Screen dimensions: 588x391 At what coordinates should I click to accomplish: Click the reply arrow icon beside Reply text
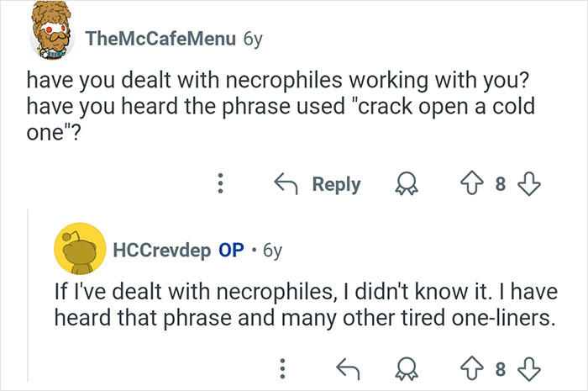pos(288,184)
